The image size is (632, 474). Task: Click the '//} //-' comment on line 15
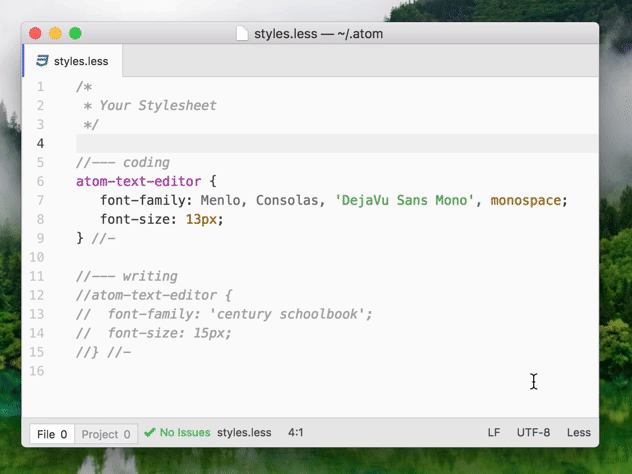tap(104, 352)
